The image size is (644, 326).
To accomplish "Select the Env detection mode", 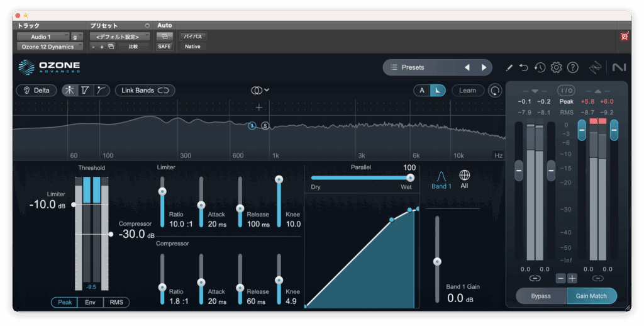I will [x=90, y=303].
